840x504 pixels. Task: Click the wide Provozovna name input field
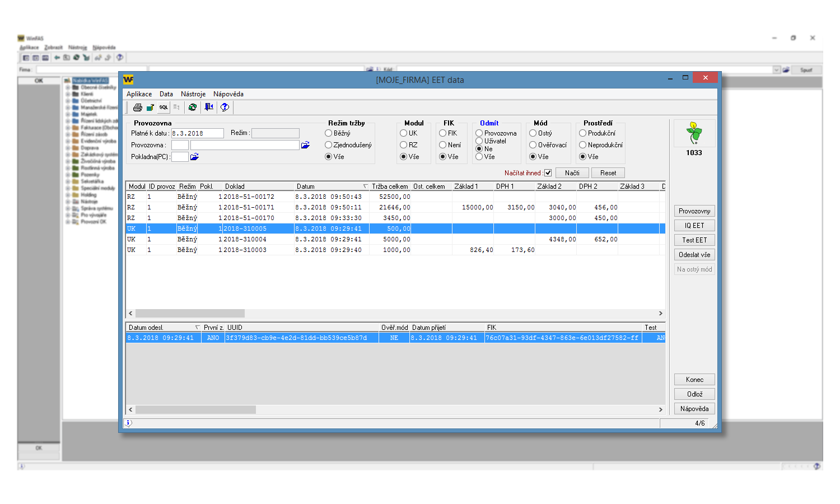245,145
